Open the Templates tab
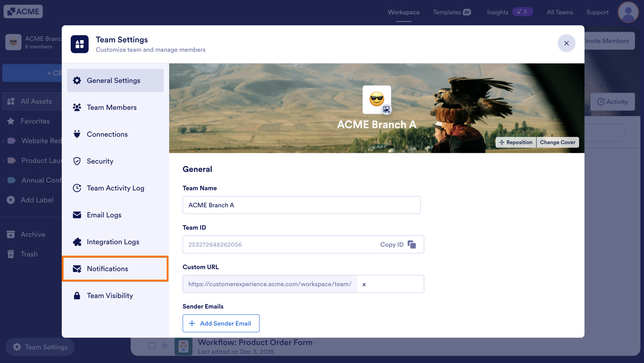 [447, 12]
